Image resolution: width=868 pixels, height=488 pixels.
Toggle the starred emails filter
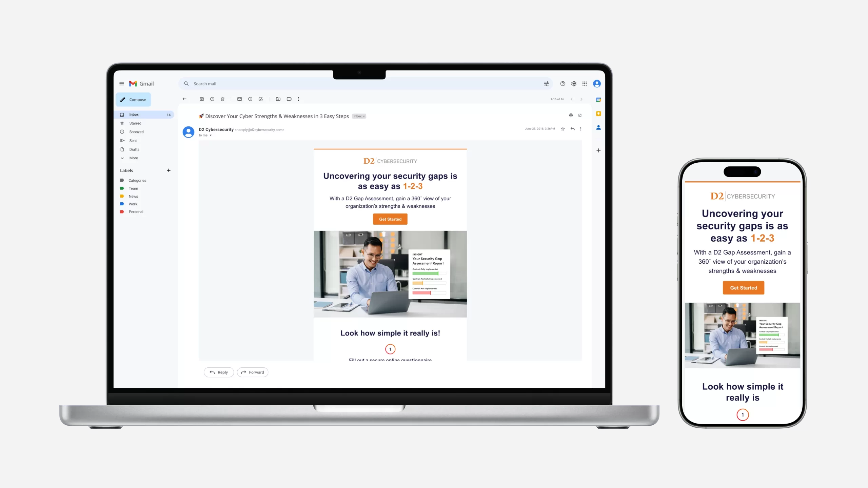pos(135,123)
